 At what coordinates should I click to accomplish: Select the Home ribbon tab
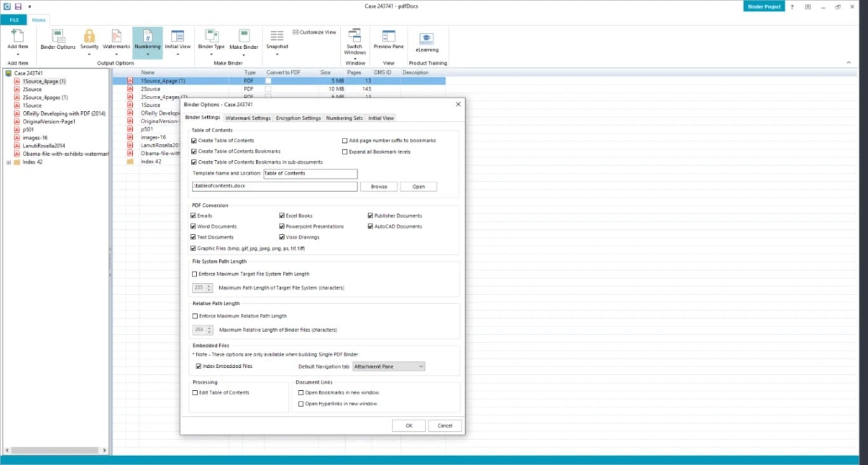39,20
